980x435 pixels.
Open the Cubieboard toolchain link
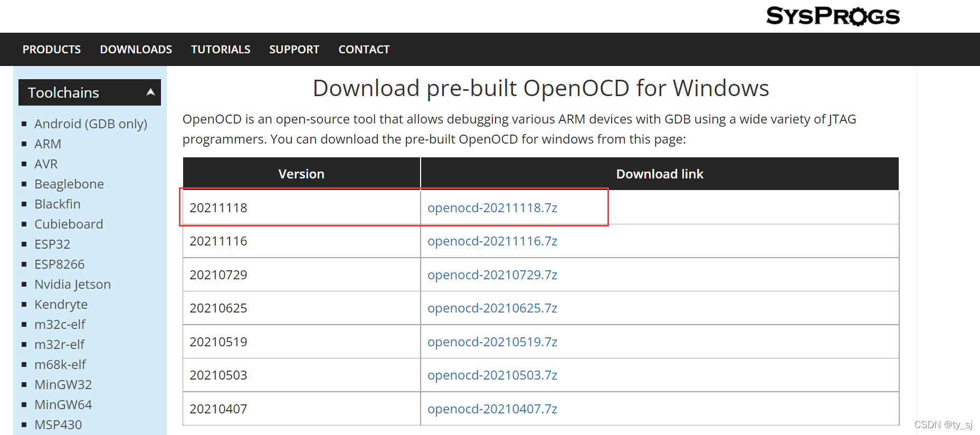[69, 224]
